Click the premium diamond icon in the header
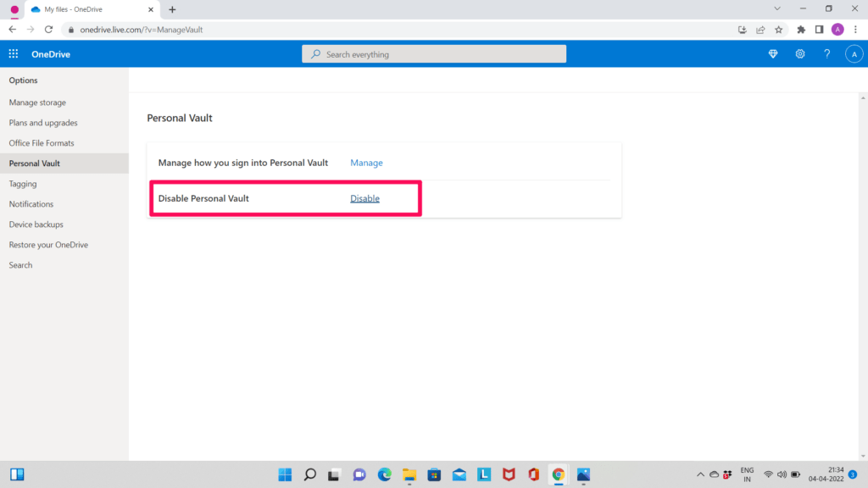The image size is (868, 488). pyautogui.click(x=772, y=53)
